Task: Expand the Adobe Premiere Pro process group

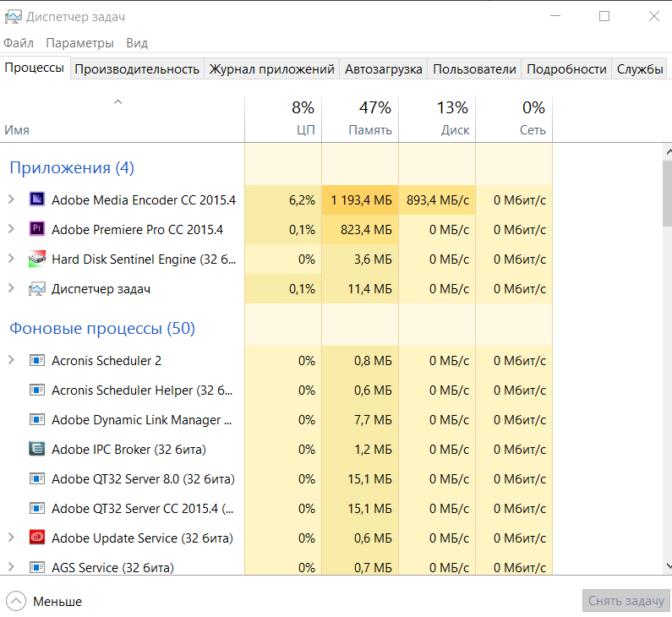Action: 12,229
